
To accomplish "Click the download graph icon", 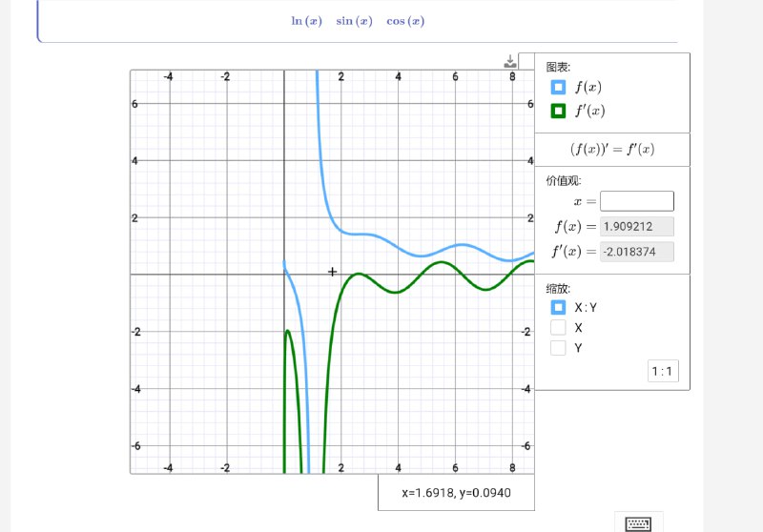I will [x=510, y=61].
